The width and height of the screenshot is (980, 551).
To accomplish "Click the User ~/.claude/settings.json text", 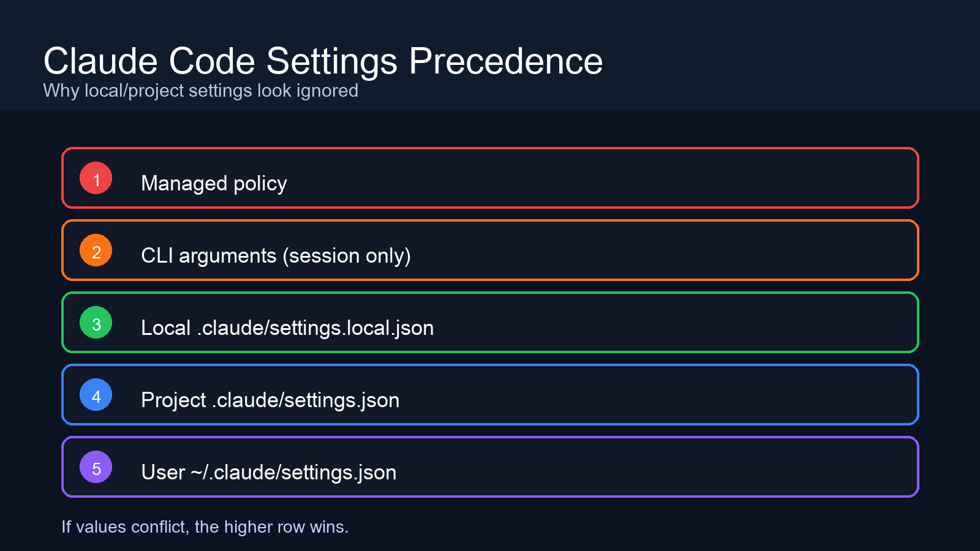I will click(268, 472).
